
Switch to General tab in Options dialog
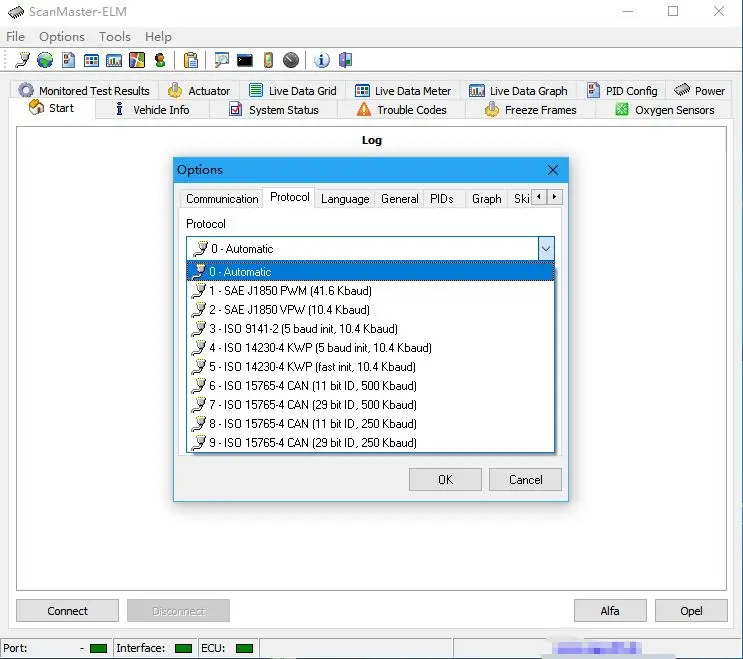pyautogui.click(x=399, y=199)
